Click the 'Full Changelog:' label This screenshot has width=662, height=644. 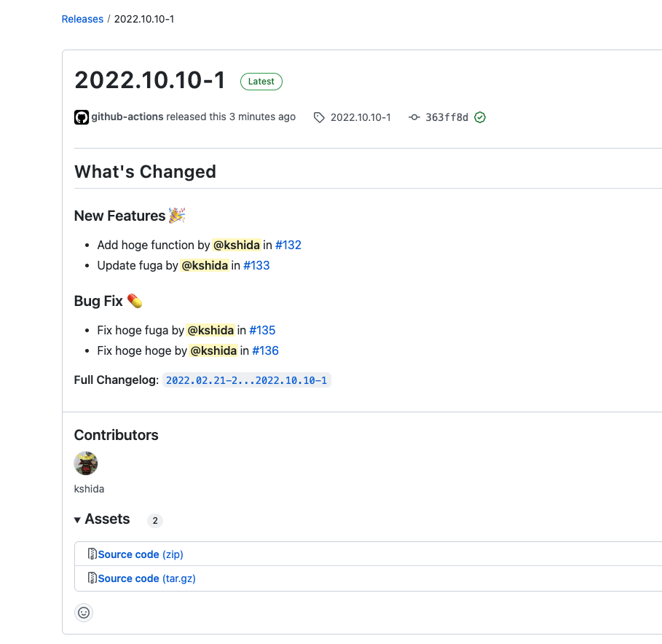point(117,380)
